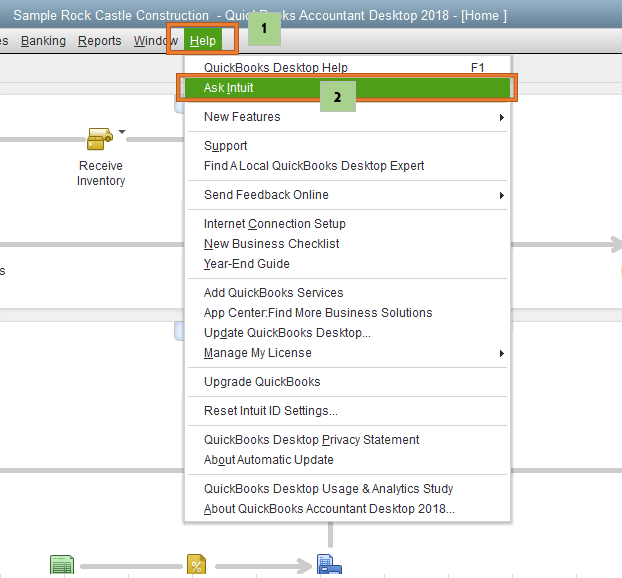Expand the New Features submenu
This screenshot has height=578, width=622.
[347, 117]
